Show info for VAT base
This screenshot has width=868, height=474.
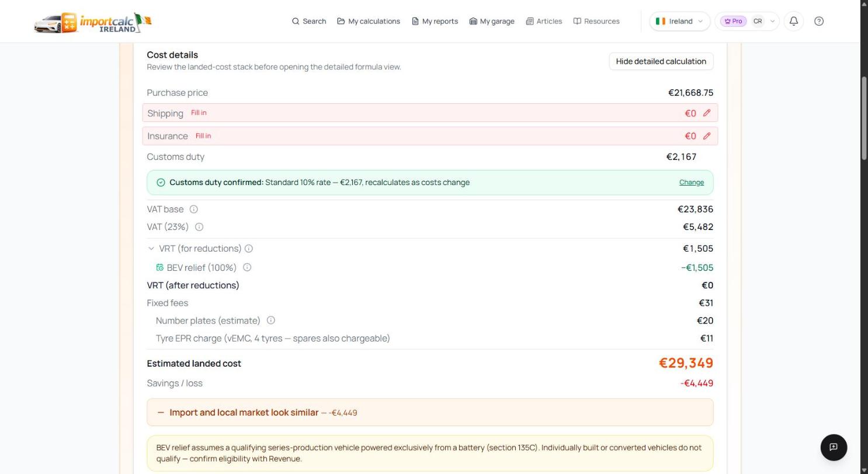click(x=194, y=209)
